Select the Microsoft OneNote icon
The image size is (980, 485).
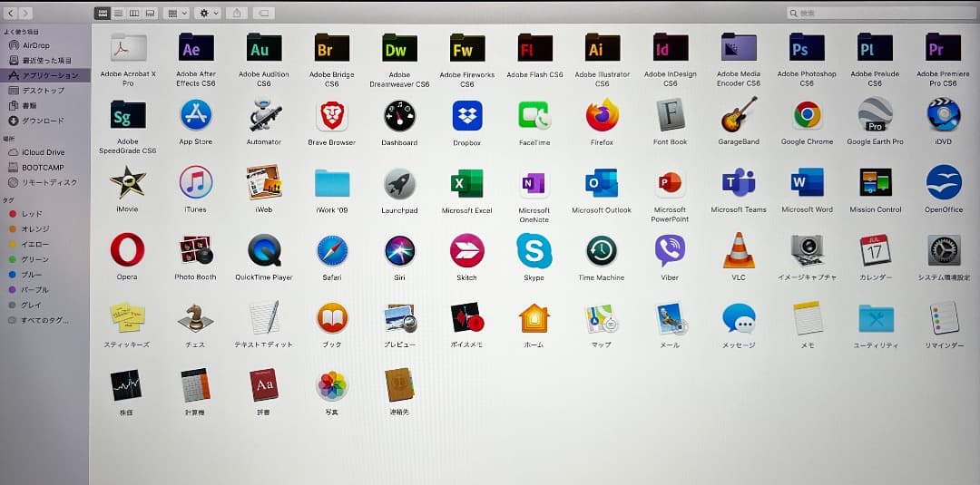(534, 183)
